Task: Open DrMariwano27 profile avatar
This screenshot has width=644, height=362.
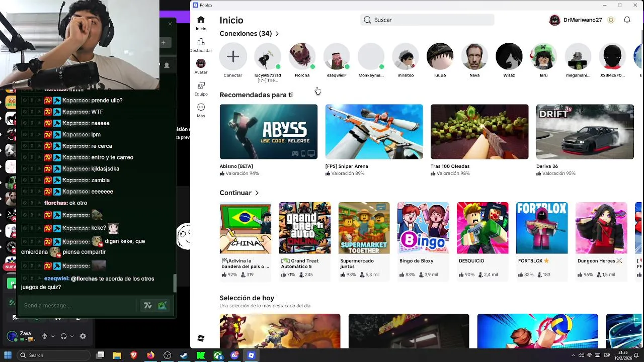Action: 554,20
